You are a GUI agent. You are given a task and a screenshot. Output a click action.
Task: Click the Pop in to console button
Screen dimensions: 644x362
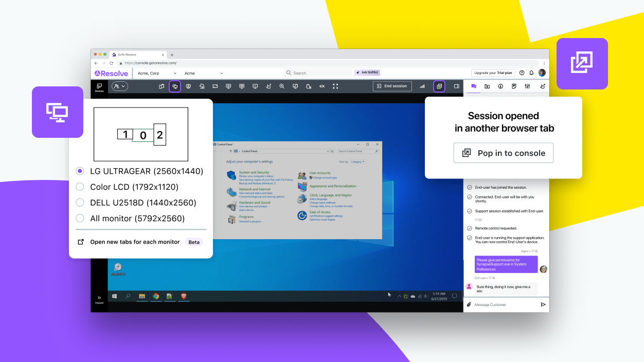coord(503,153)
